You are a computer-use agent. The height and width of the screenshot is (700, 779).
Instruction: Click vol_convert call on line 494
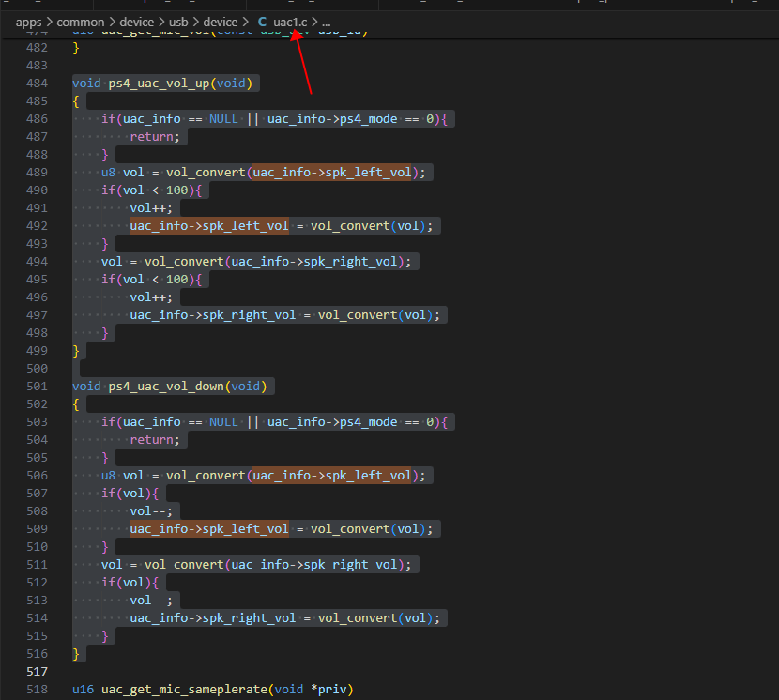[184, 261]
